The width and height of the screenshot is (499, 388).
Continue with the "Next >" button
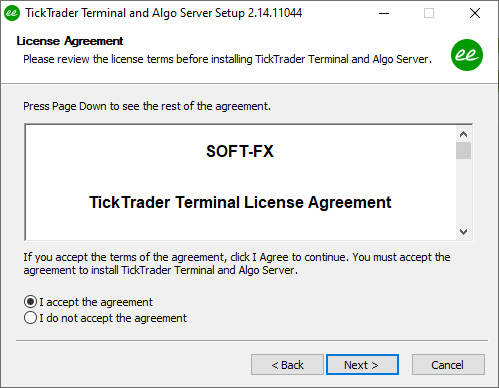[362, 365]
